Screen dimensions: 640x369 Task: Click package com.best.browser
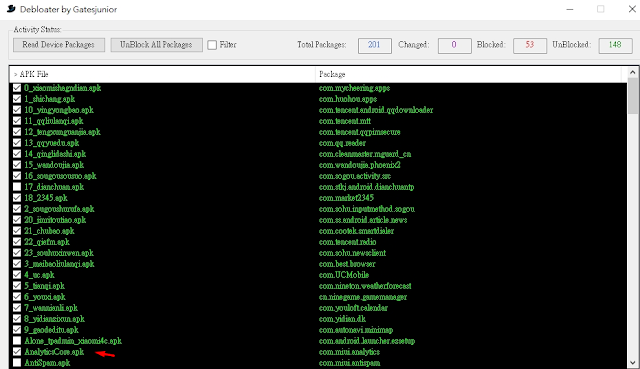(347, 264)
